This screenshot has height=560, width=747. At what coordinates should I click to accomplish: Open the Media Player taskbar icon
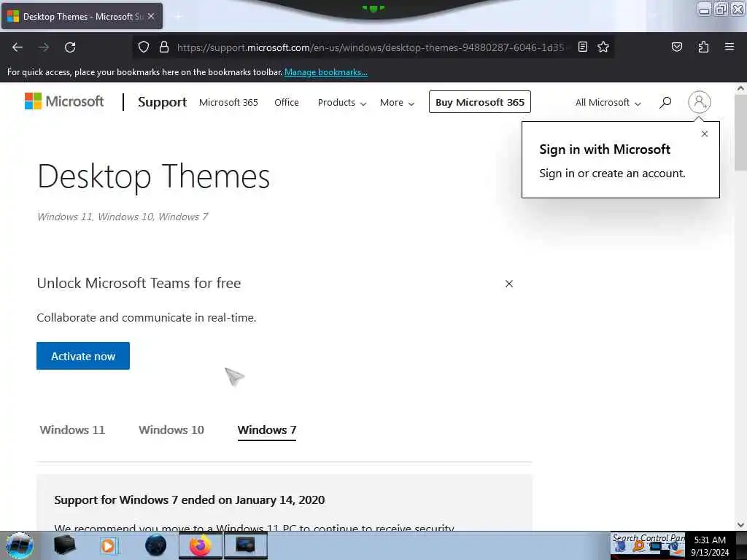coord(108,545)
